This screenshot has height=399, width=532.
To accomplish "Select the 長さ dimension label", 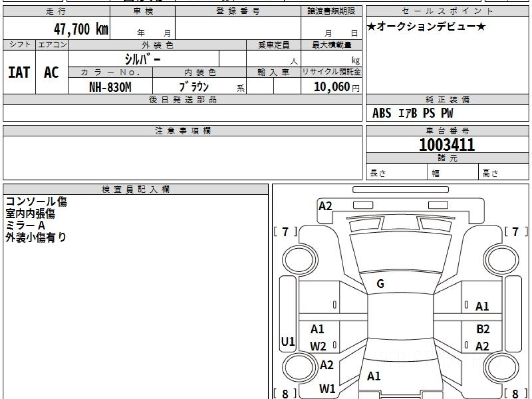I will [x=378, y=174].
